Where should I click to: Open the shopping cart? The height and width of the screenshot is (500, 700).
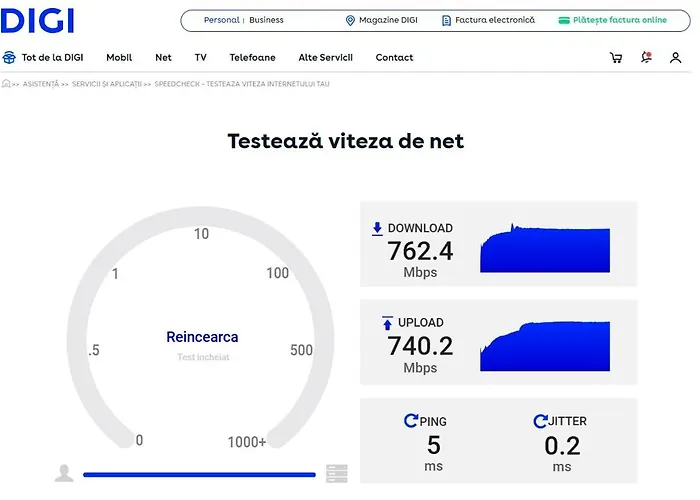click(x=615, y=58)
